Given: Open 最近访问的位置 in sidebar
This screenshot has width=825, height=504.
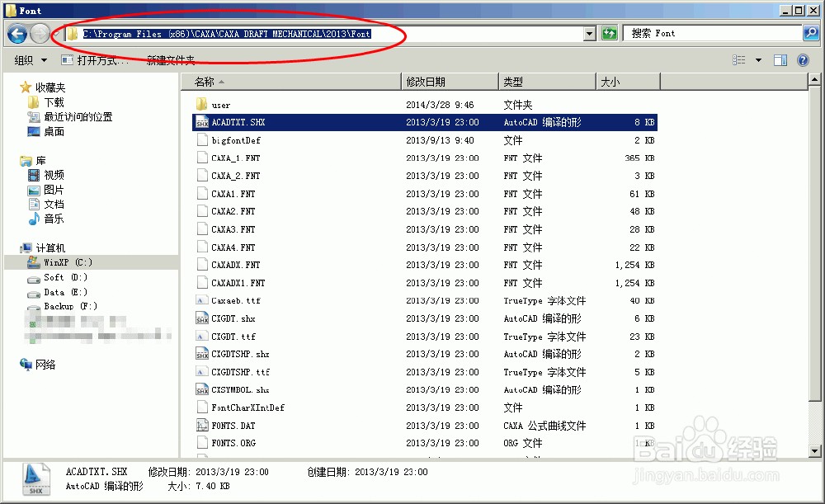Looking at the screenshot, I should tap(70, 117).
